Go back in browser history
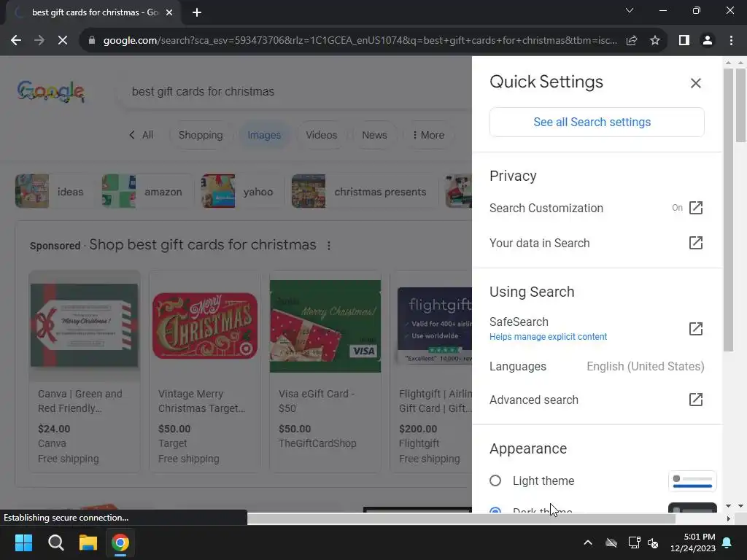Viewport: 747px width, 560px height. (x=16, y=41)
